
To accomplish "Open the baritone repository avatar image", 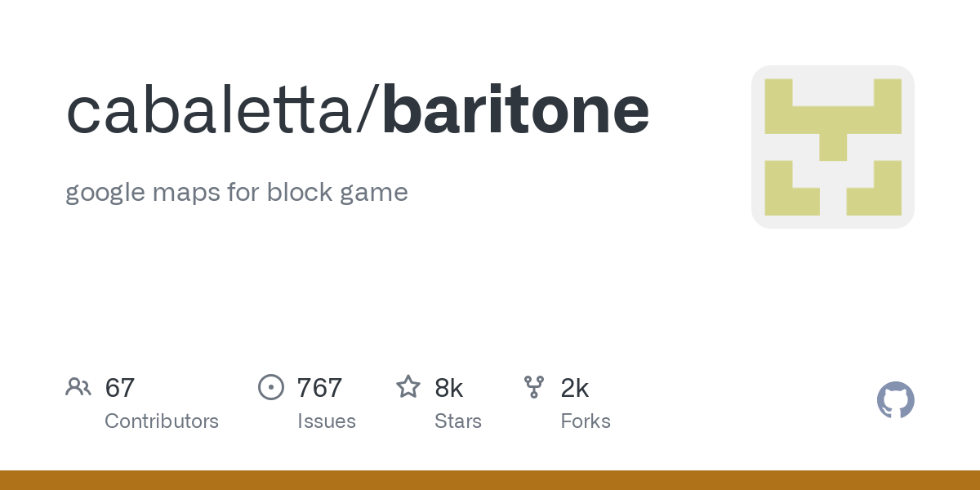I will click(832, 147).
